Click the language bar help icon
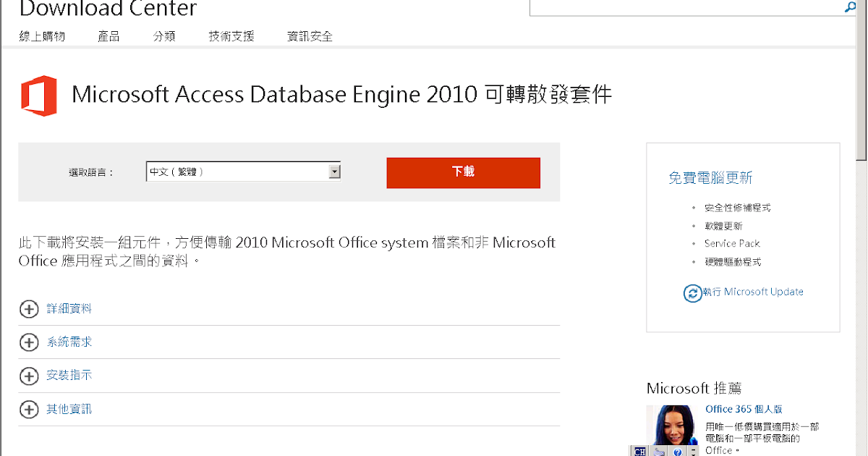Image resolution: width=868 pixels, height=456 pixels. coord(677,452)
